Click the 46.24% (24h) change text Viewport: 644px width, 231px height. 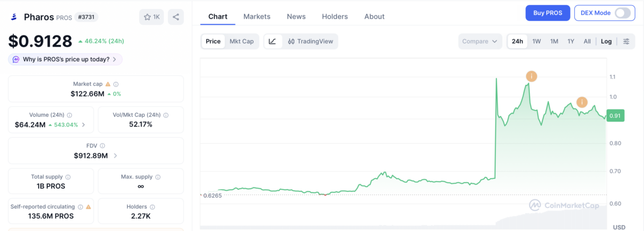click(x=103, y=41)
